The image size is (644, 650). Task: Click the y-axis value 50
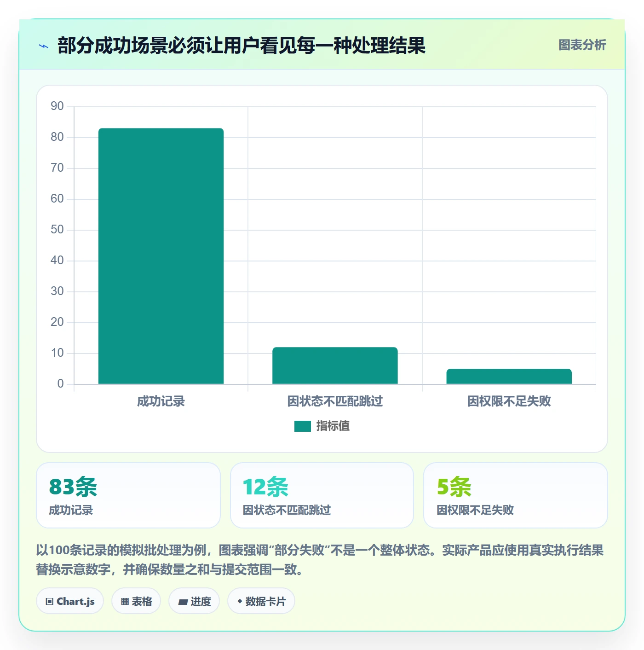pyautogui.click(x=57, y=230)
